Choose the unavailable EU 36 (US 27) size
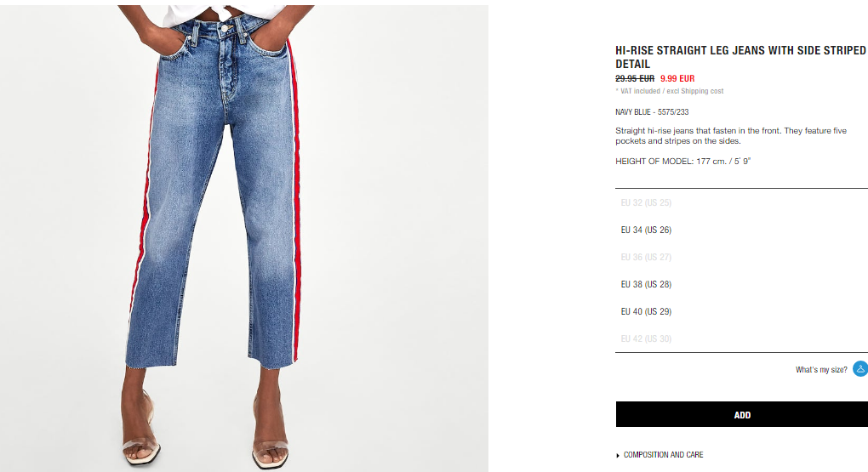Image resolution: width=868 pixels, height=472 pixels. (646, 258)
